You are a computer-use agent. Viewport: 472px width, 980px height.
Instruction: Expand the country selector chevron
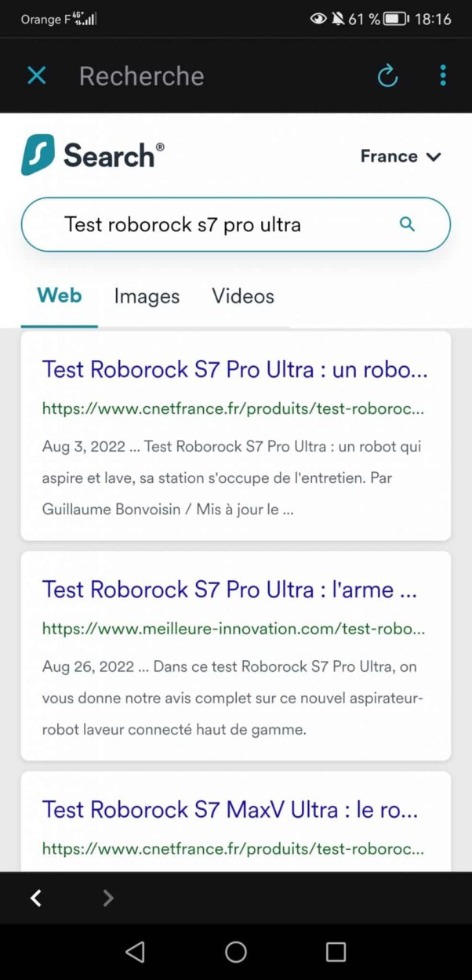[x=433, y=157]
